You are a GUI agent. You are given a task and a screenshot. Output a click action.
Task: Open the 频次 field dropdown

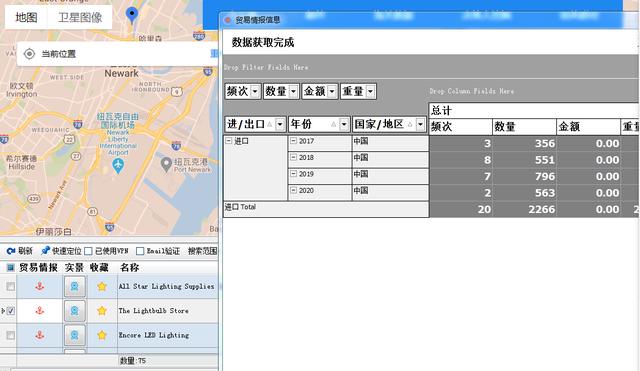click(x=255, y=91)
